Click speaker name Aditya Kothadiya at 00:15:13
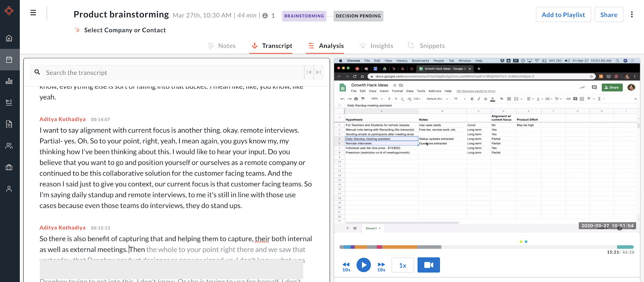The width and height of the screenshot is (644, 282). [62, 228]
